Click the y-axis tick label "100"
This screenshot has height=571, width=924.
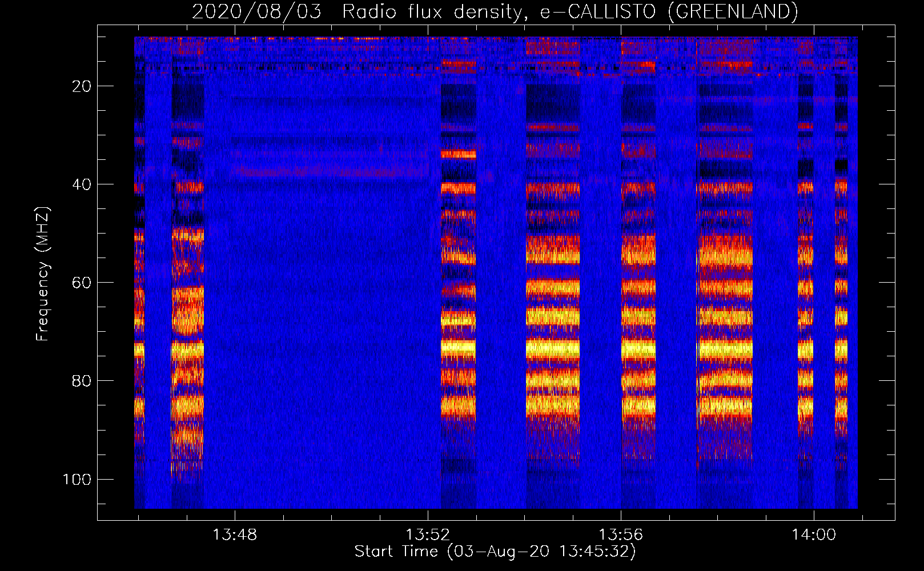77,479
